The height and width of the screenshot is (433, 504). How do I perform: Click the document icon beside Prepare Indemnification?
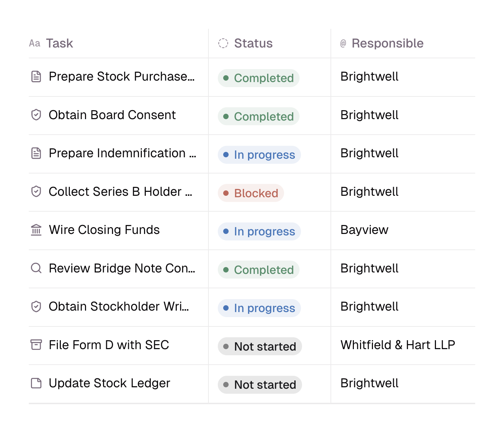(x=36, y=153)
